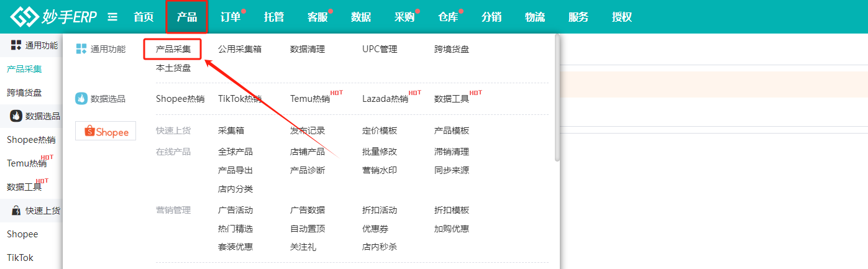Click the 快速上货 bag icon in sidebar
The width and height of the screenshot is (868, 269).
tap(16, 211)
